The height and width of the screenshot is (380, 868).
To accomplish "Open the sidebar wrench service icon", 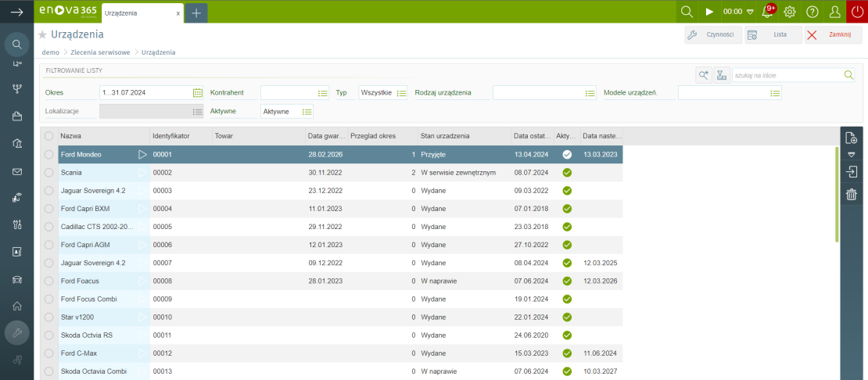I will click(x=16, y=333).
